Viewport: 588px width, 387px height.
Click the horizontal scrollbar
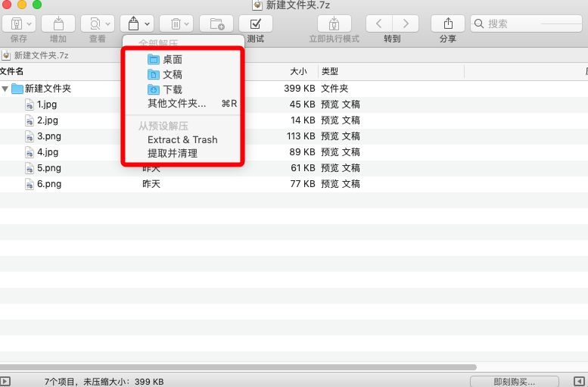[238, 367]
